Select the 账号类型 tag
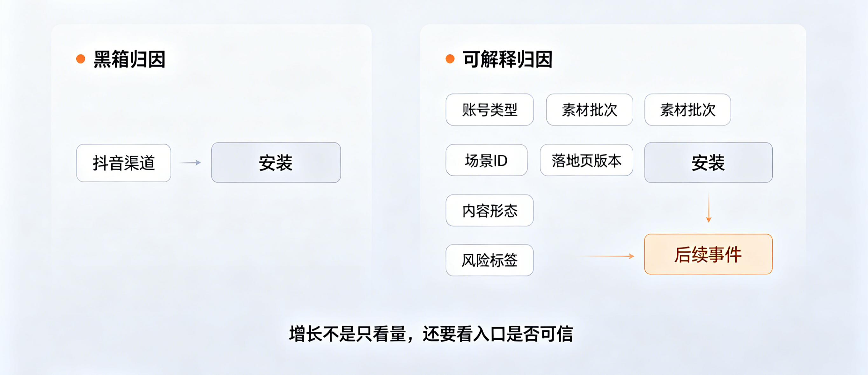Screen dimensions: 868x375 click(489, 110)
